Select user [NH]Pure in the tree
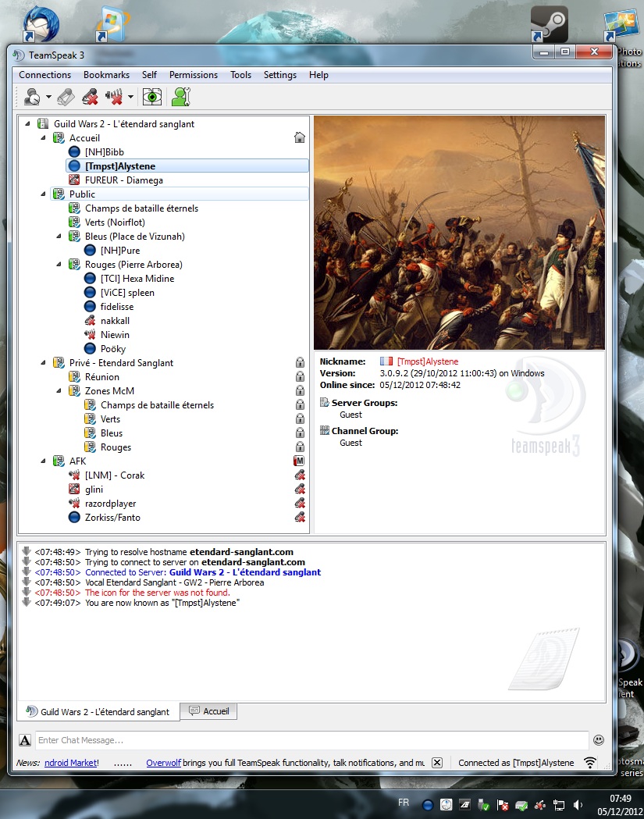 tap(120, 251)
